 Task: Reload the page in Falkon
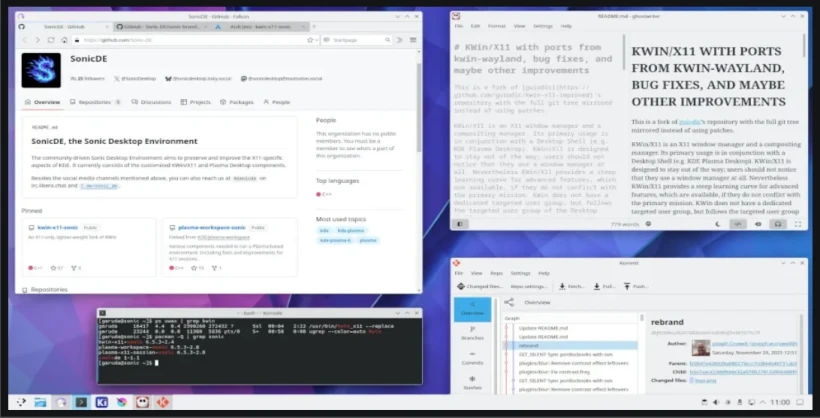[51, 40]
